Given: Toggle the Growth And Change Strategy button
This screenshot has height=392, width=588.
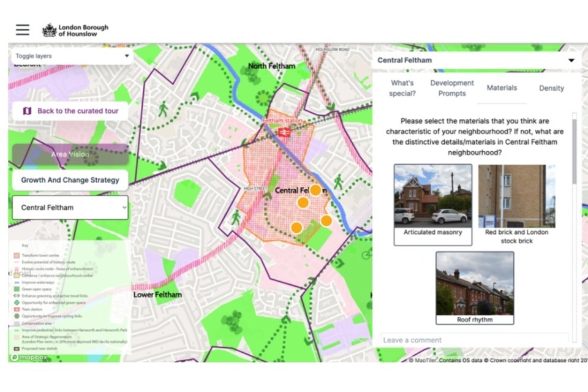Looking at the screenshot, I should pyautogui.click(x=70, y=180).
